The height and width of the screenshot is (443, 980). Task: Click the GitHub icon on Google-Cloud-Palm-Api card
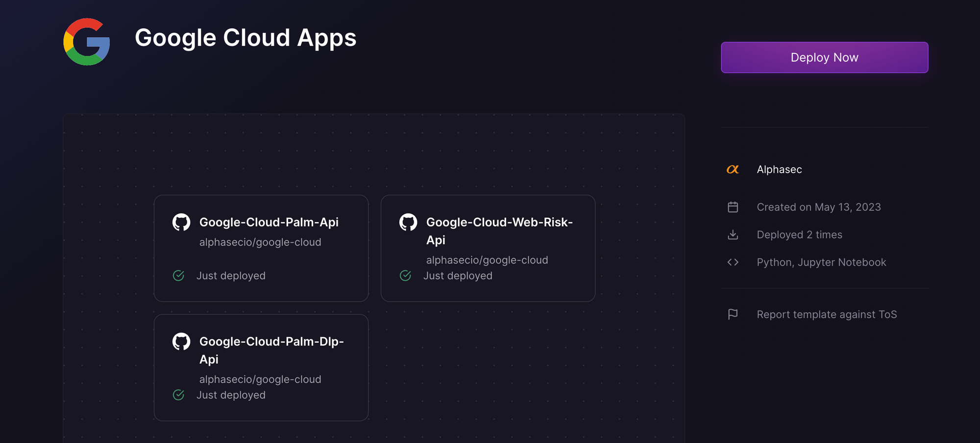pyautogui.click(x=182, y=222)
